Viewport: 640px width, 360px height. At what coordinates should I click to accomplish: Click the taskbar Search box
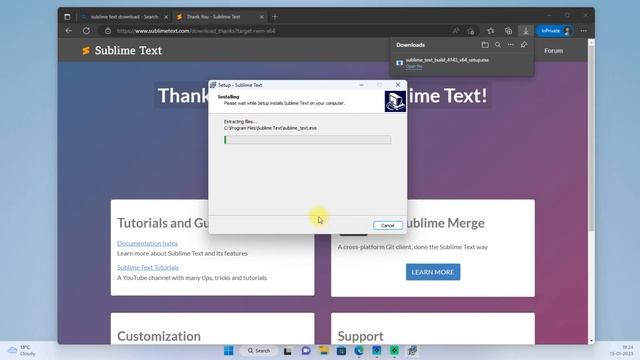coord(259,351)
